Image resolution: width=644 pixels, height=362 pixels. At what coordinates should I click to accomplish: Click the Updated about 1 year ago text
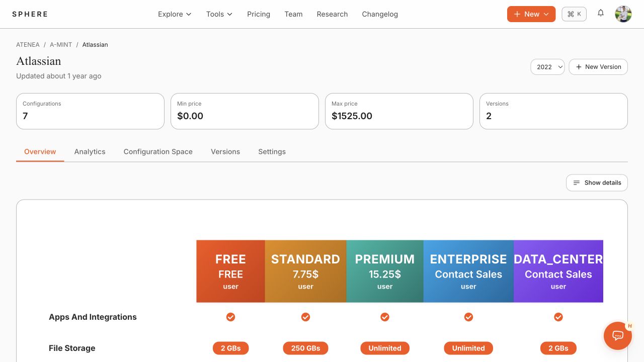59,76
